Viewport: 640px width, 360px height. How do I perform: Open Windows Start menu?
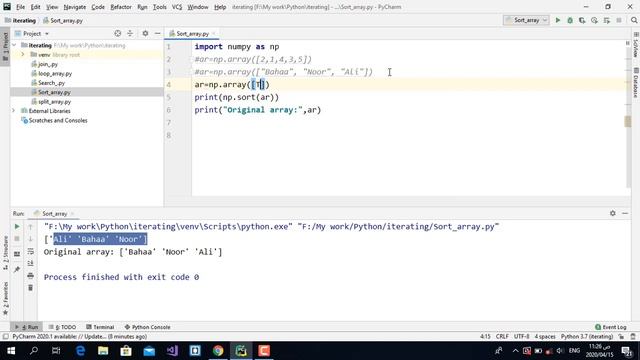coord(11,351)
